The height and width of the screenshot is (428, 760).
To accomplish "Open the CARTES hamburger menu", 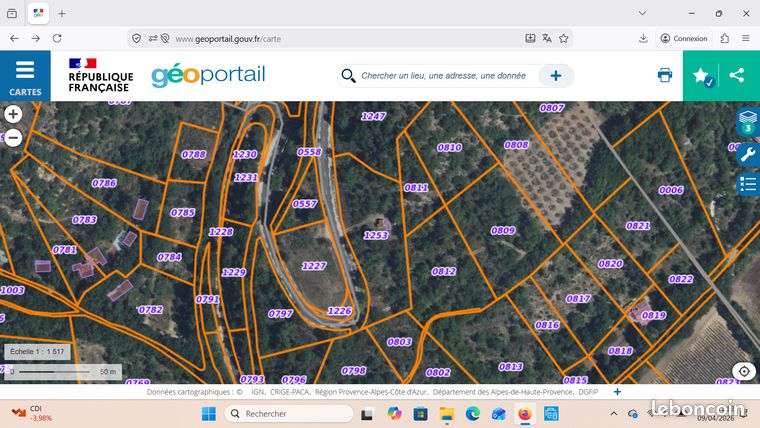I will [x=25, y=76].
